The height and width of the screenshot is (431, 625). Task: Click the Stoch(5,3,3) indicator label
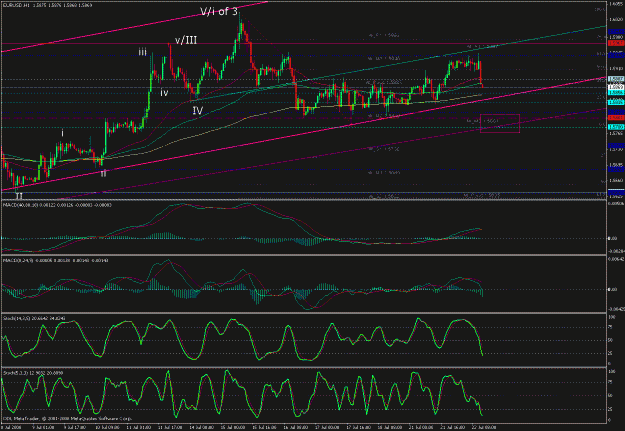(33, 373)
